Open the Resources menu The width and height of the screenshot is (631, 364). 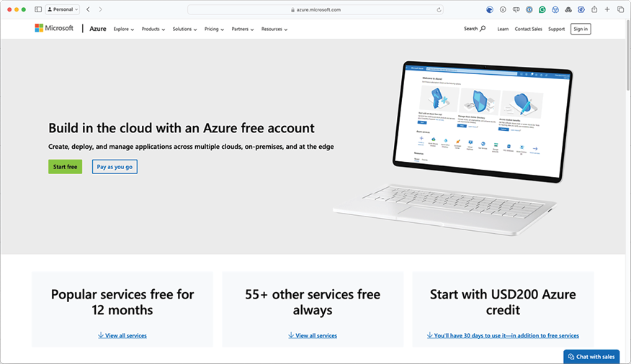[x=274, y=29]
